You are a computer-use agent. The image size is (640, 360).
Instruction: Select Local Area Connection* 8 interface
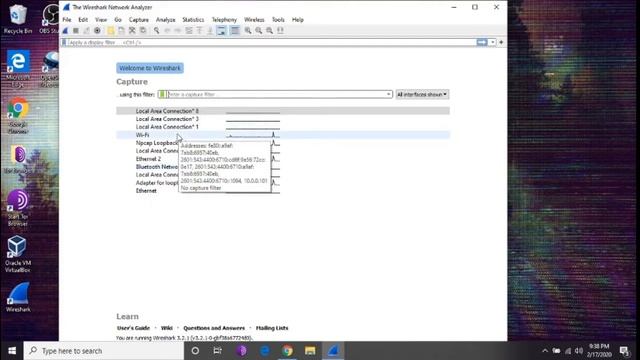click(x=283, y=111)
